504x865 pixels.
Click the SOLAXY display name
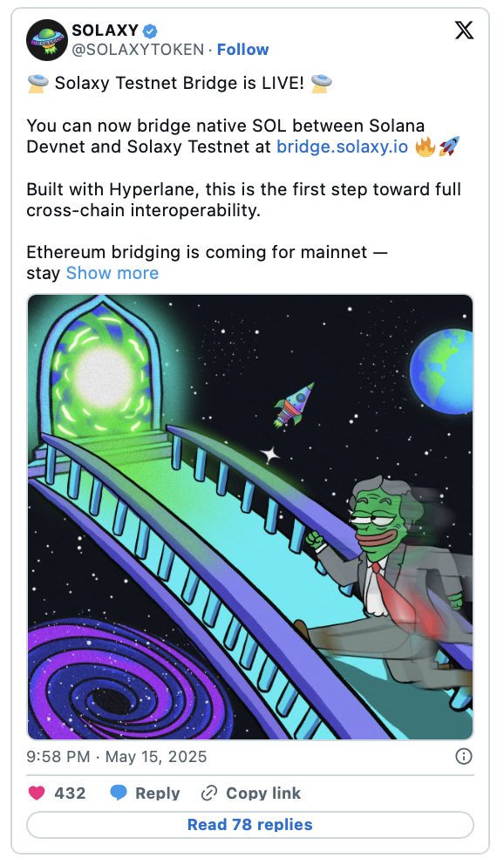[x=105, y=30]
